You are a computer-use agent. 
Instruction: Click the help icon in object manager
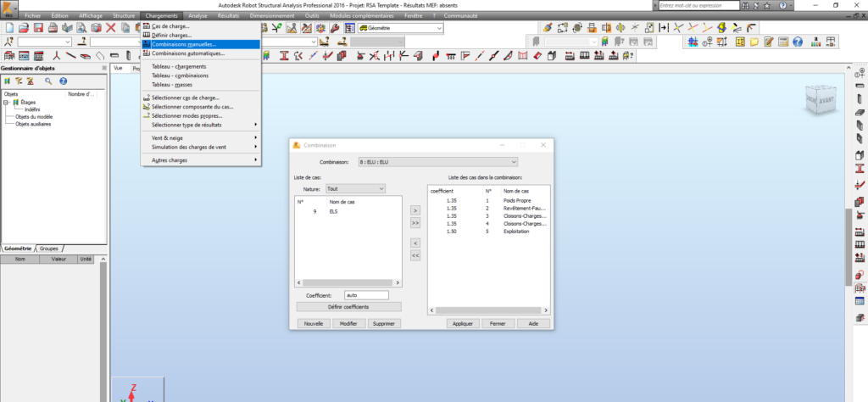(63, 81)
